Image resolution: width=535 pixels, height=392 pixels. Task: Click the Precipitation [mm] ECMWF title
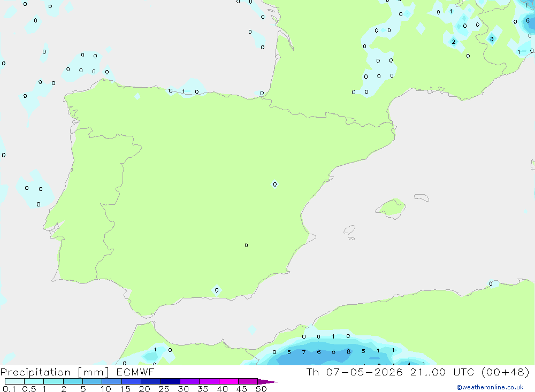point(77,372)
